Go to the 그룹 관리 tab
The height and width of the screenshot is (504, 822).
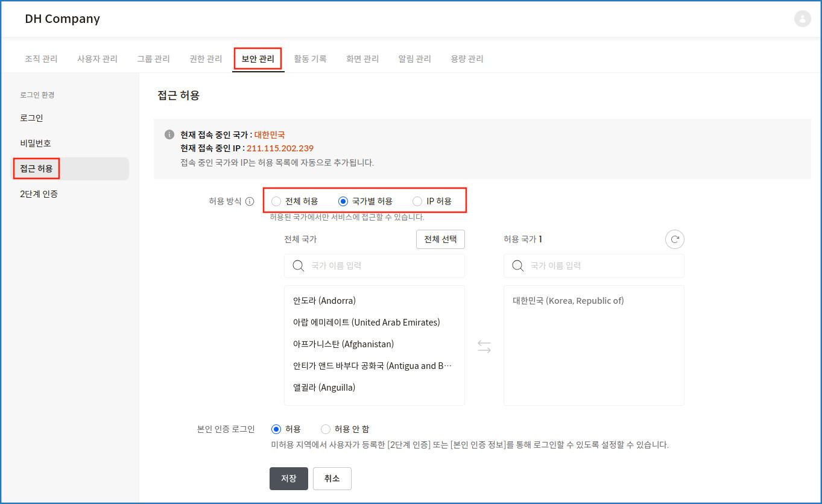point(153,59)
